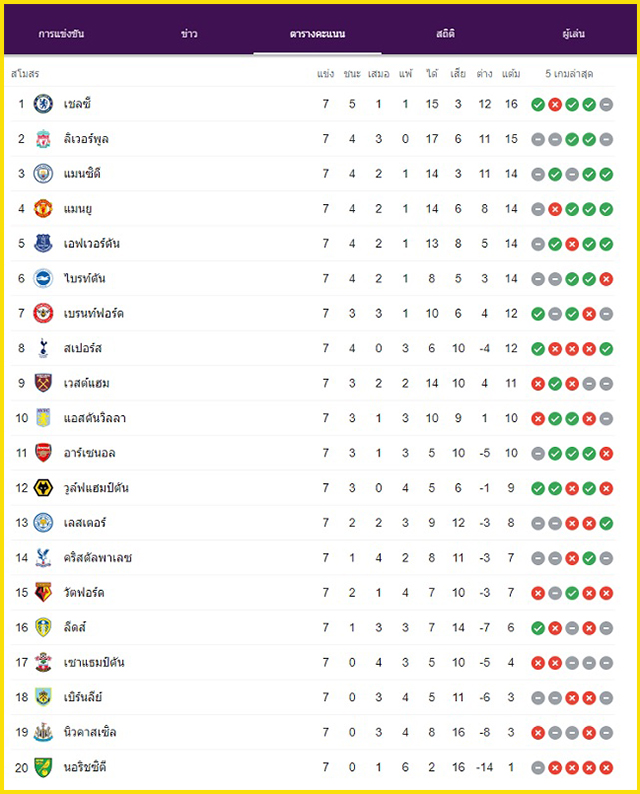This screenshot has width=640, height=794.
Task: Open the ผู้เล่น players tab
Action: (x=574, y=34)
